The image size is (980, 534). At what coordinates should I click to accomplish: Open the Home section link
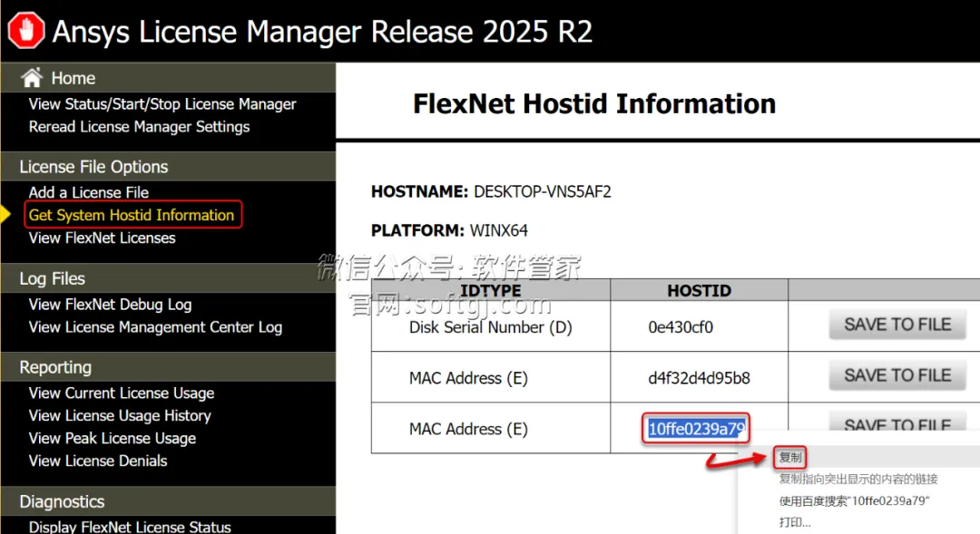[73, 78]
